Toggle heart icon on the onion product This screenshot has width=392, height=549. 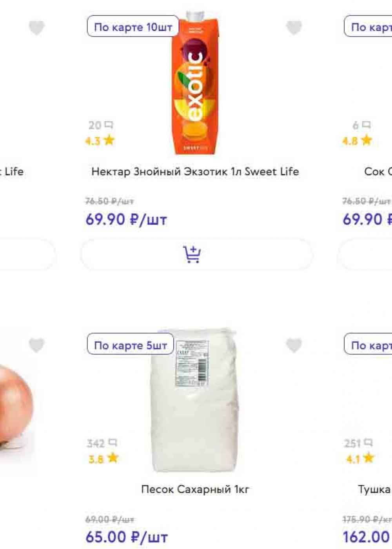(x=36, y=345)
